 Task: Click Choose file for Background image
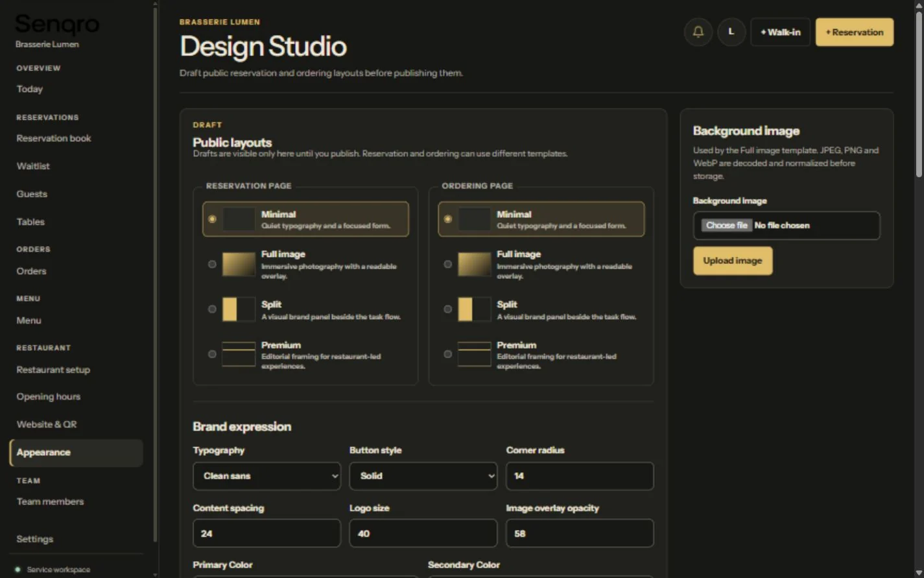[726, 225]
